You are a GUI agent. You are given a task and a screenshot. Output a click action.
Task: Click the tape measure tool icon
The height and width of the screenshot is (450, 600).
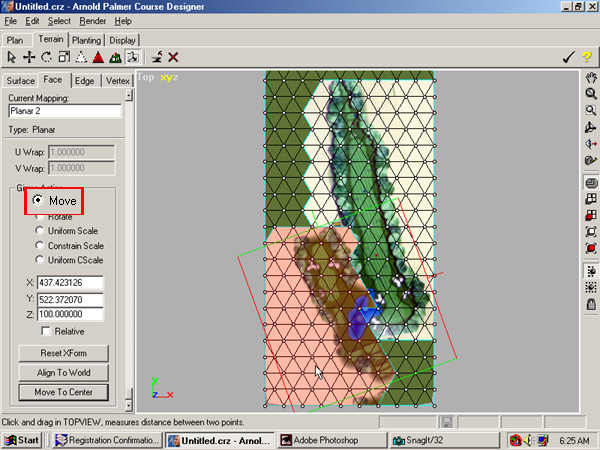pyautogui.click(x=591, y=160)
